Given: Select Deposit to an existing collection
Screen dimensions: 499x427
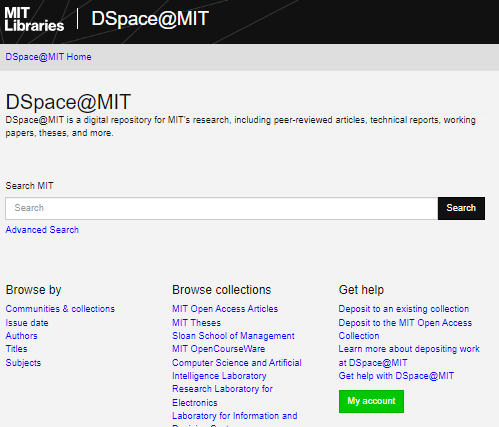Looking at the screenshot, I should coord(404,309).
